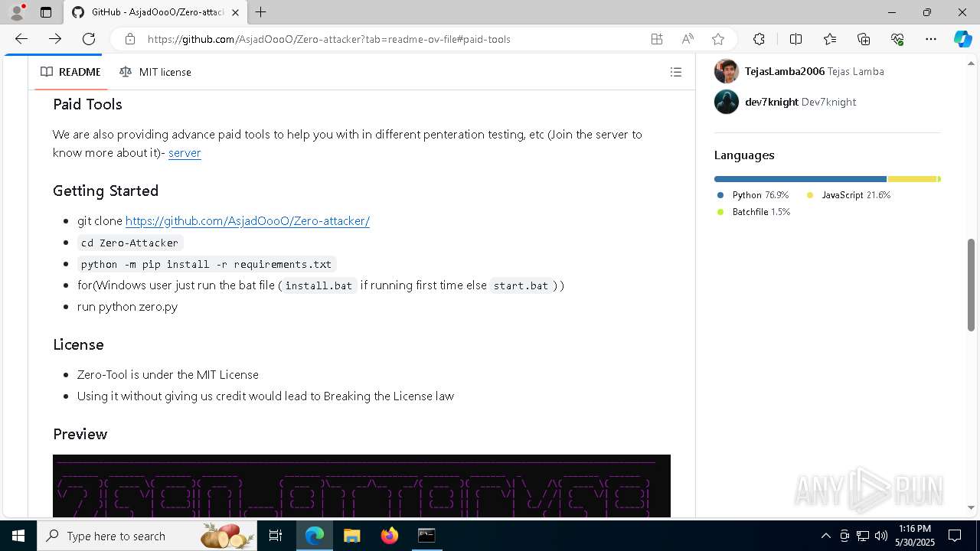980x551 pixels.
Task: Click the 'License' heading
Action: pyautogui.click(x=78, y=344)
